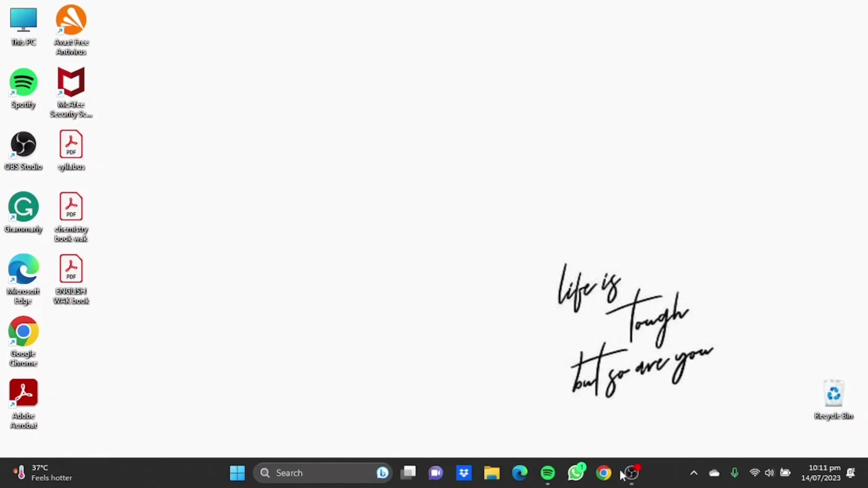Open the Wi-Fi network flyout

[x=754, y=473]
